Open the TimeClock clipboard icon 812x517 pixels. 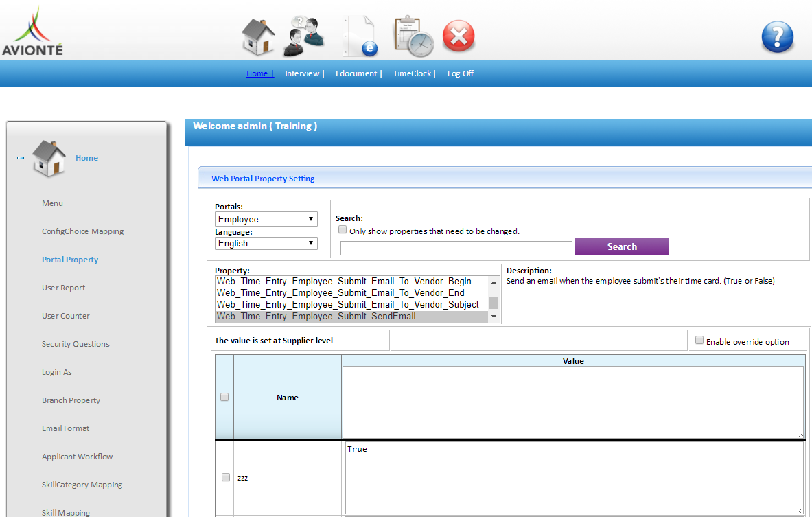(x=414, y=36)
